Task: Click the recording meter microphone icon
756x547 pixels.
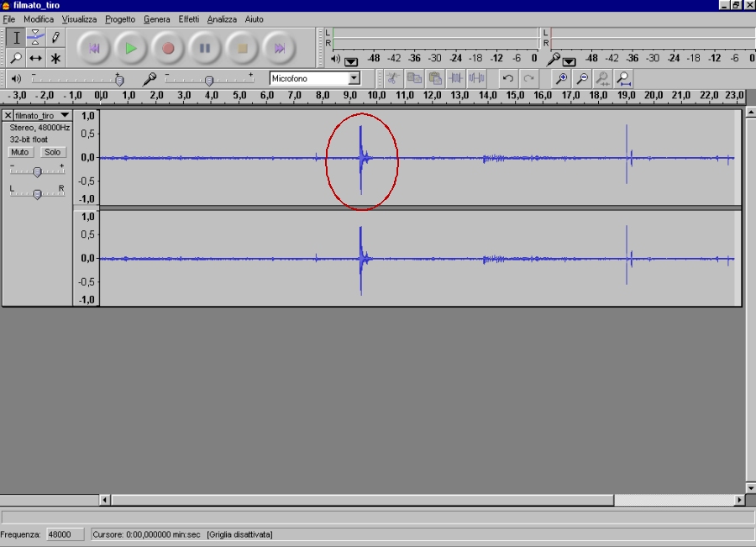Action: (x=554, y=59)
